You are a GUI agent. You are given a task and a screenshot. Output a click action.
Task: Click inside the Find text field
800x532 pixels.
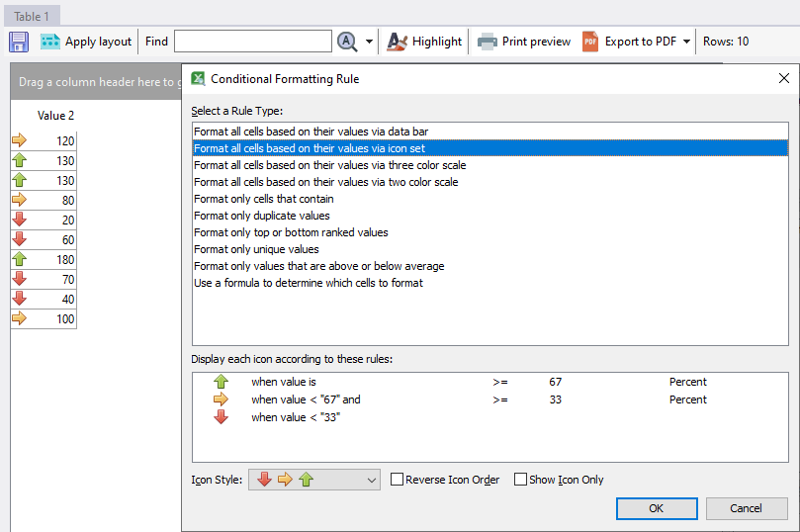(x=253, y=42)
